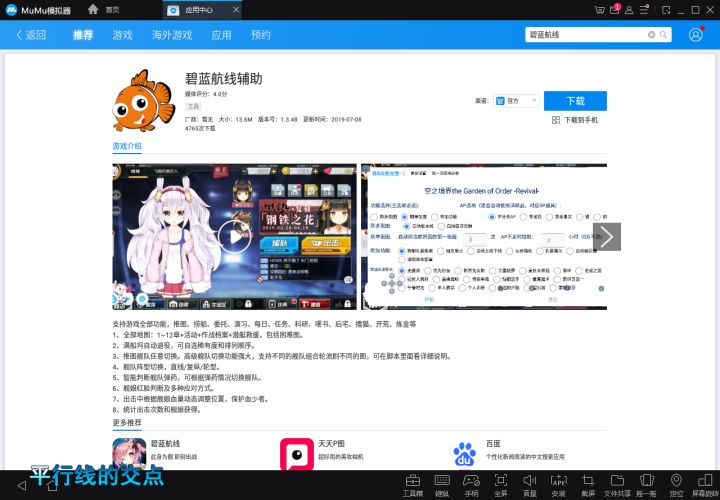Click the 天天P图 app title
The width and height of the screenshot is (720, 500).
[x=332, y=444]
